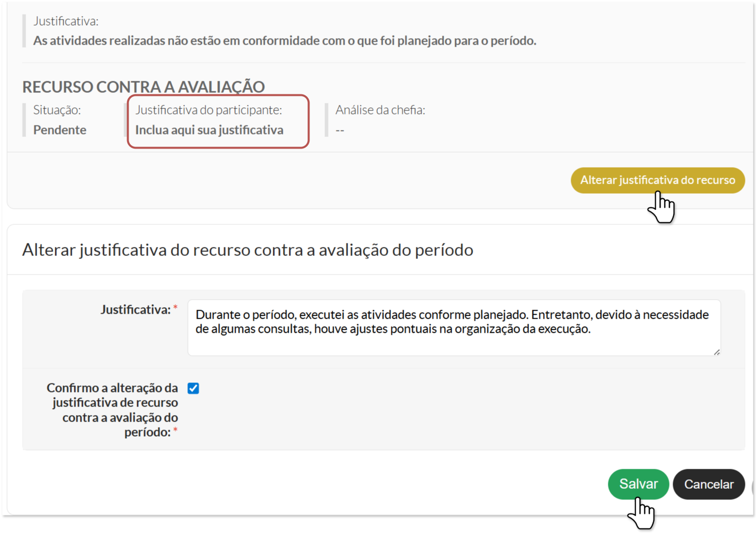Click the text area resize handle
This screenshot has height=533, width=756.
pos(716,352)
